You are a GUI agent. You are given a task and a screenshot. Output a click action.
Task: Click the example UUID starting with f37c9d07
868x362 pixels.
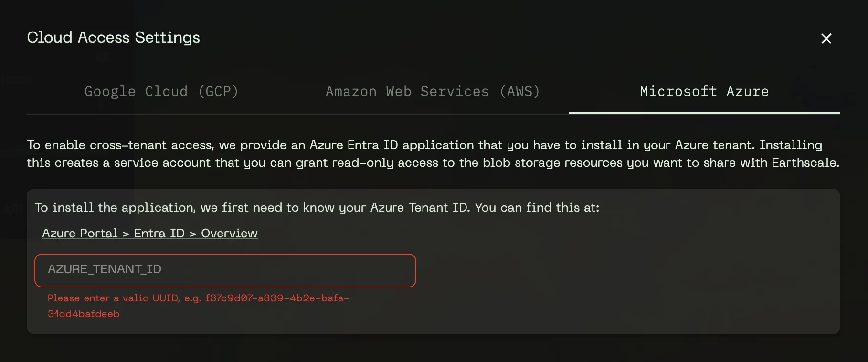click(x=277, y=298)
